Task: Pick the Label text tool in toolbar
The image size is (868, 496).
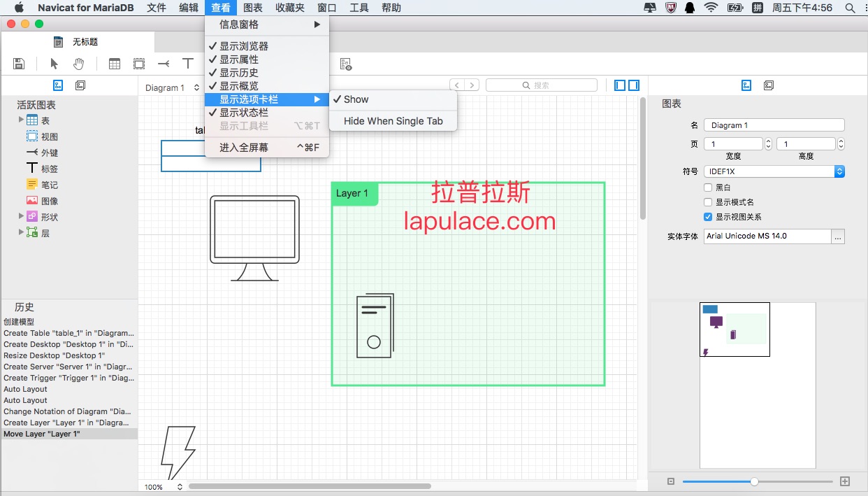Action: 188,64
